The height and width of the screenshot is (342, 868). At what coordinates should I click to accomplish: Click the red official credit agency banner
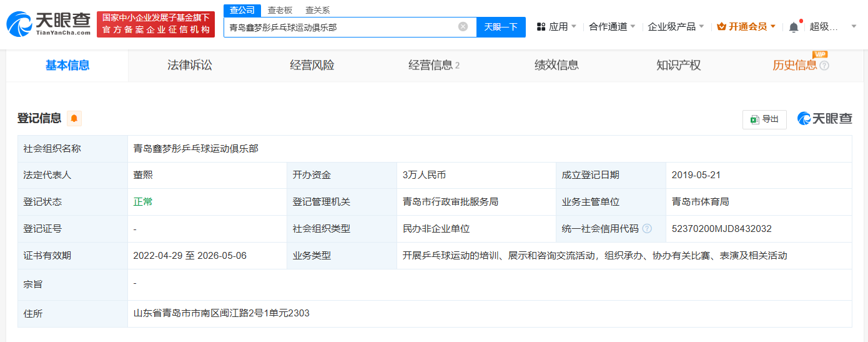(155, 24)
